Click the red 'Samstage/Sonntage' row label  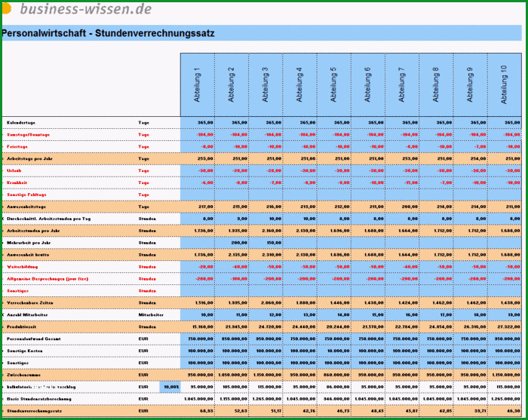29,135
